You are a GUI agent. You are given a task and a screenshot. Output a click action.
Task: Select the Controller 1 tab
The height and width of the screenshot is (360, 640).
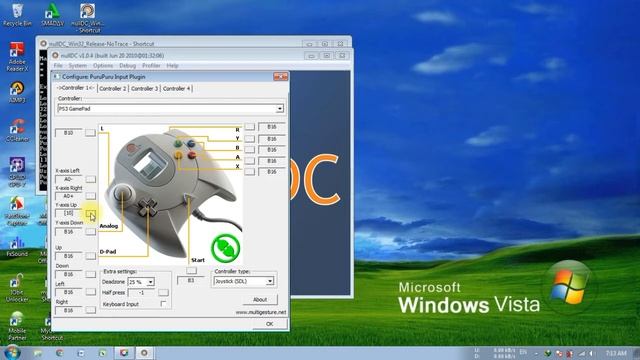pyautogui.click(x=76, y=88)
